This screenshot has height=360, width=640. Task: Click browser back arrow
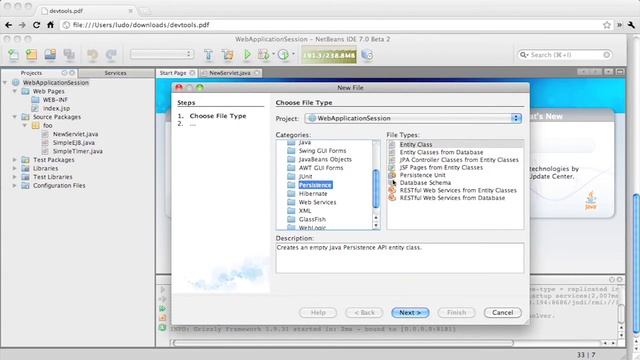[x=9, y=25]
